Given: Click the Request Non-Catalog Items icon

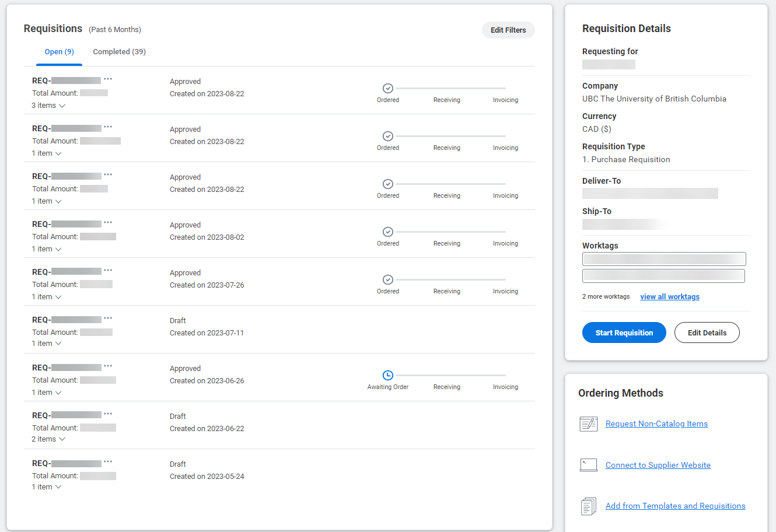Looking at the screenshot, I should click(589, 424).
